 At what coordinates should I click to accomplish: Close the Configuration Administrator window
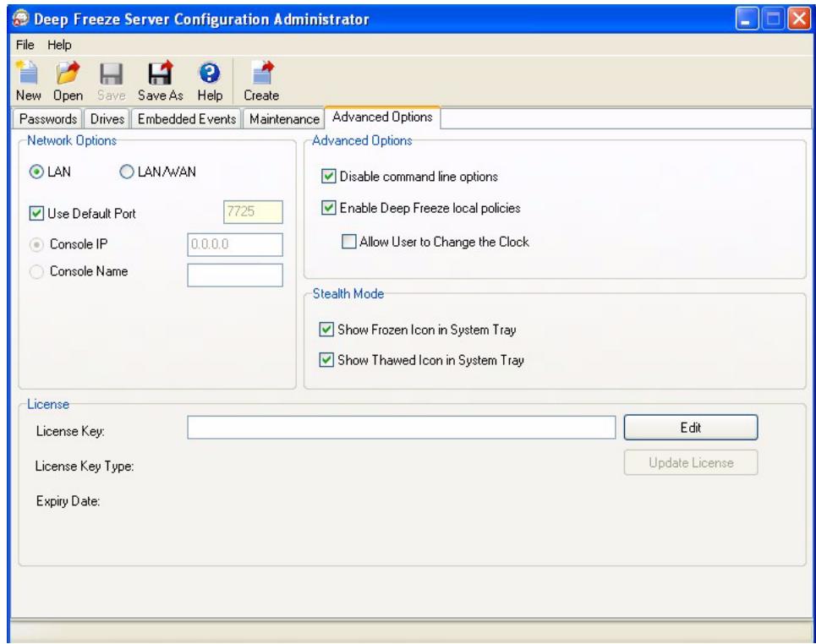point(799,19)
